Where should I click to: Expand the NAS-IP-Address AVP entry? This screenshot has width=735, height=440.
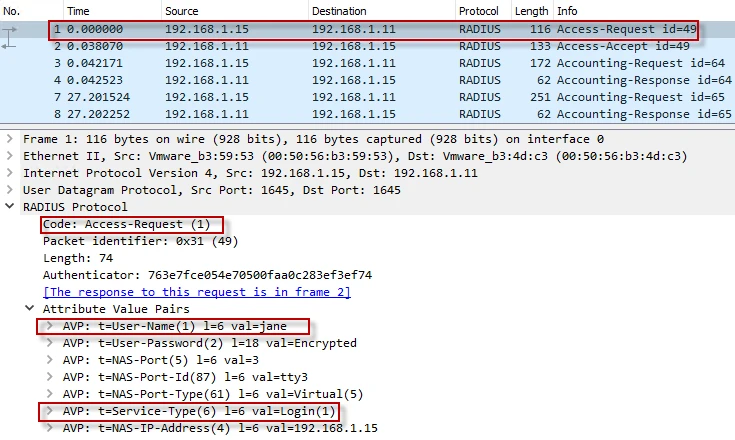click(x=51, y=428)
